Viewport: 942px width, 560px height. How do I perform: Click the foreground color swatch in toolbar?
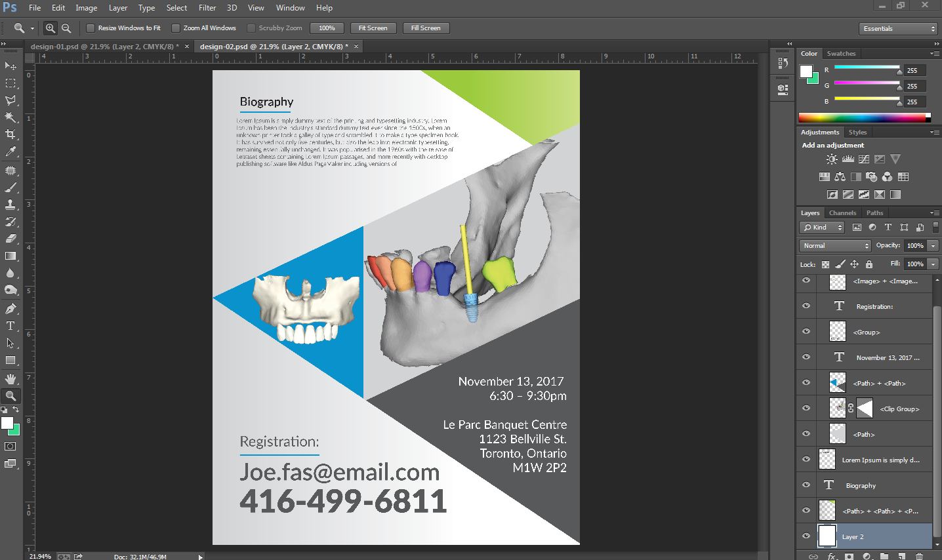pos(7,424)
